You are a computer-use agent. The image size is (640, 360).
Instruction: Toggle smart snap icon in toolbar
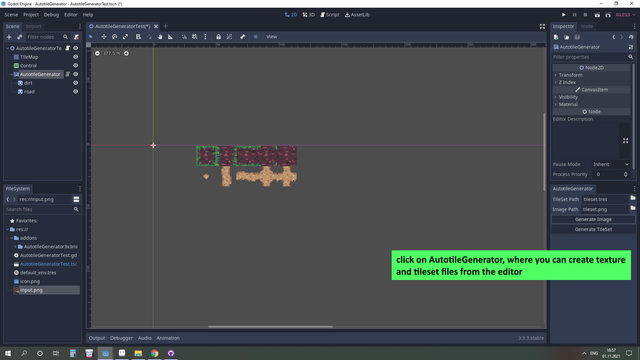[184, 37]
